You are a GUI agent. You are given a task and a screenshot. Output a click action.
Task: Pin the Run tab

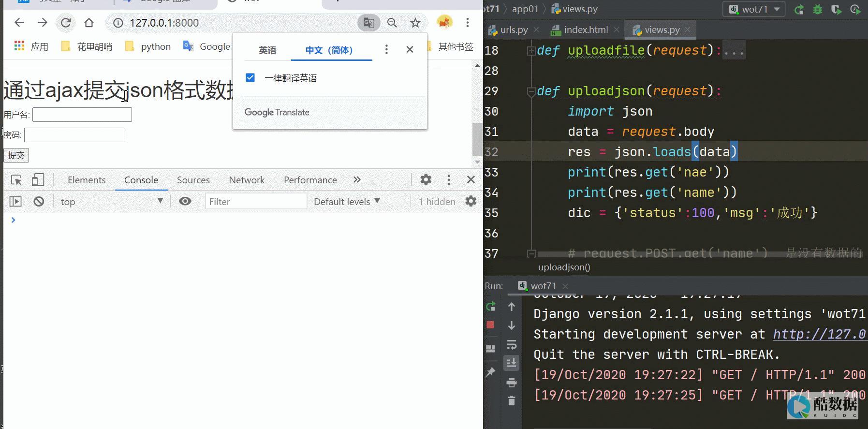click(491, 372)
